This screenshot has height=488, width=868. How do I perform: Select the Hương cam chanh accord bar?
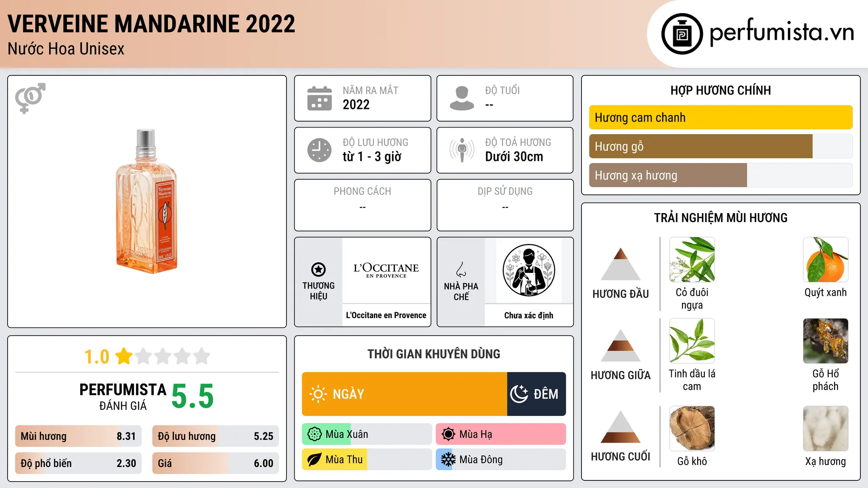tap(721, 117)
